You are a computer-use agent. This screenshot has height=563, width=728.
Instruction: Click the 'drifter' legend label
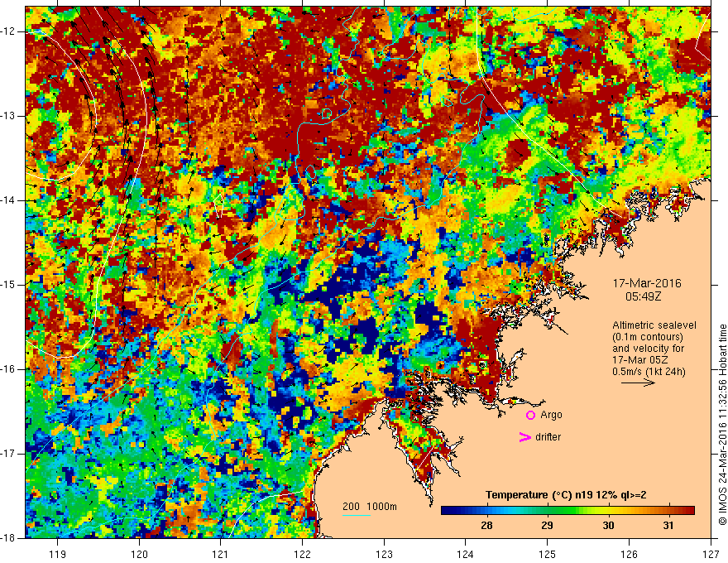548,437
